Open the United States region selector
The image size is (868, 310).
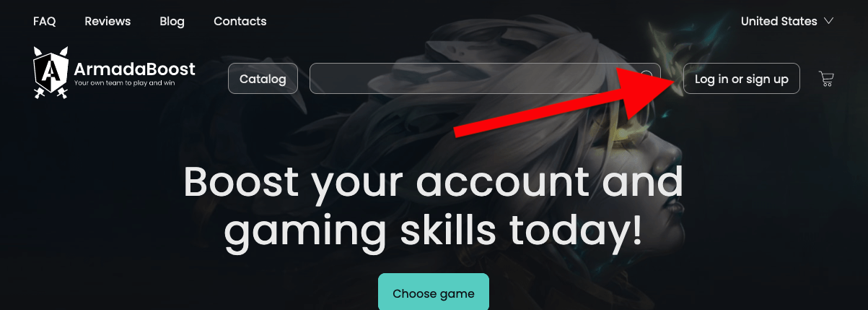[787, 21]
